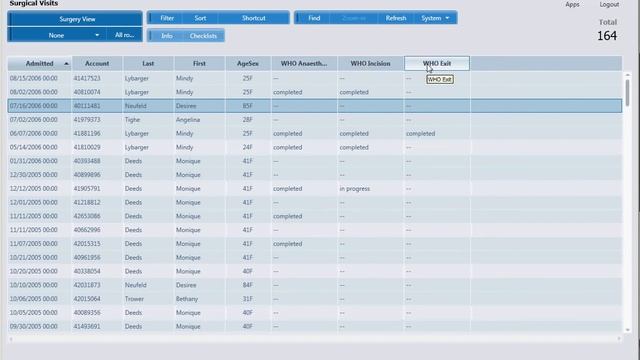Select the row with account 41417523
The image size is (640, 360).
tap(315, 78)
